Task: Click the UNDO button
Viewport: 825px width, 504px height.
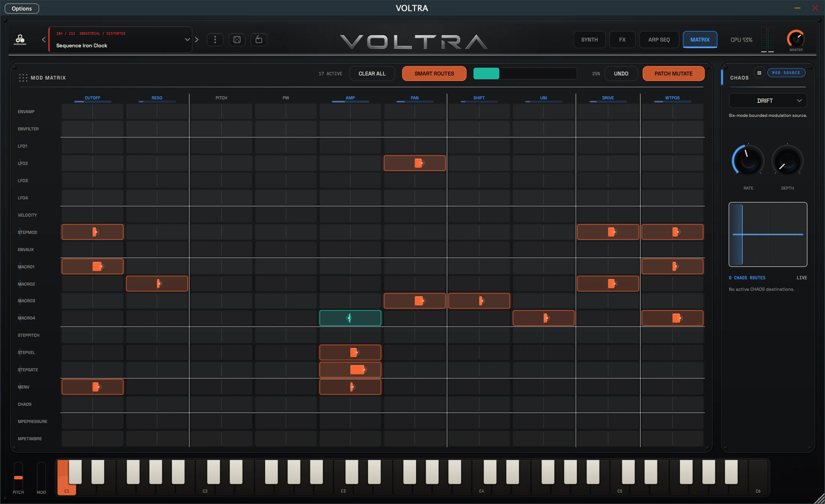Action: pyautogui.click(x=621, y=73)
